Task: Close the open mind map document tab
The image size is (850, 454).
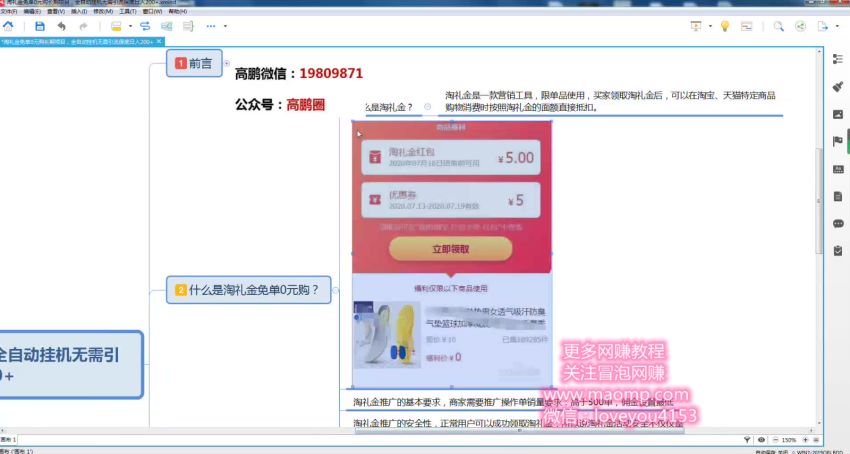Action: pos(159,41)
